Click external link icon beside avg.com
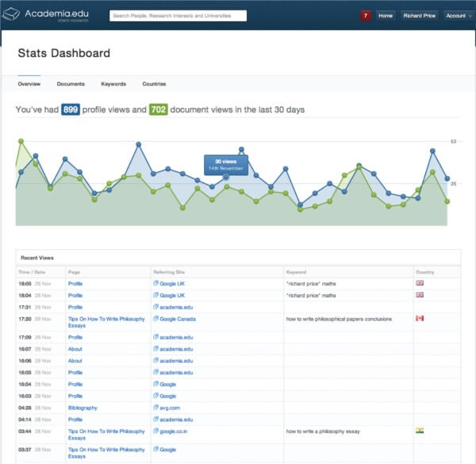This screenshot has height=464, width=476. click(x=155, y=408)
